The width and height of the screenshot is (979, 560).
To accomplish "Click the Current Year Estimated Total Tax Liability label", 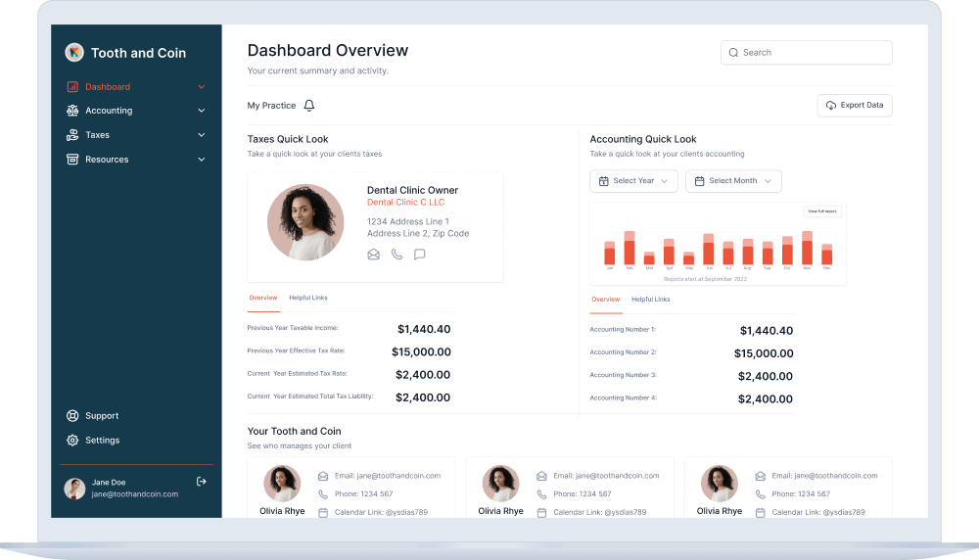I will tap(310, 396).
